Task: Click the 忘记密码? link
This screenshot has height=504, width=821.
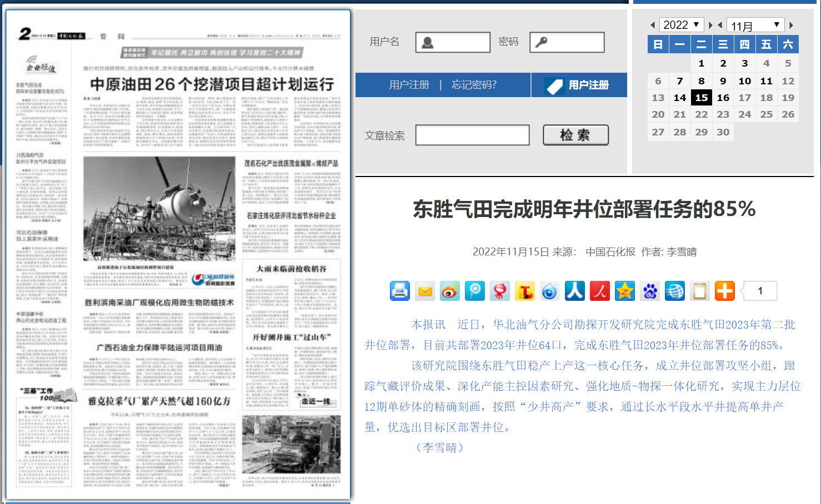Action: click(474, 85)
